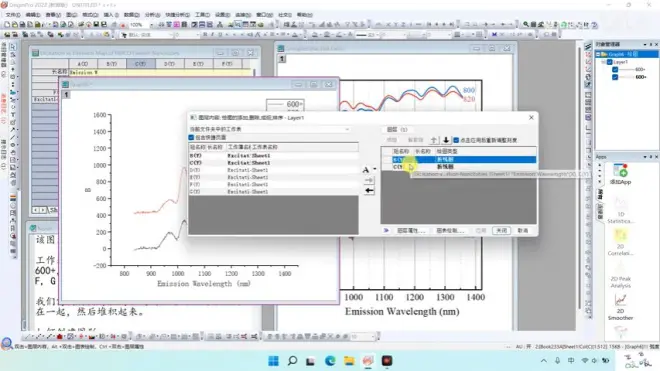Open the worksheet source dropdown in dialog
Viewport: 660px width, 371px height.
point(269,129)
